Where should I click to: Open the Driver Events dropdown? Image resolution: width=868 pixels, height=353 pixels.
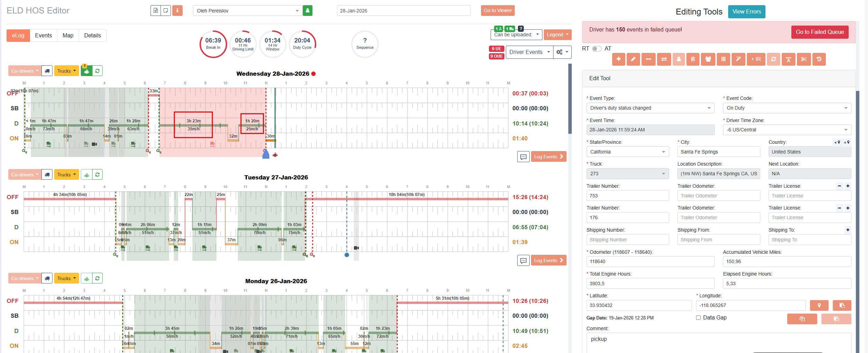[529, 52]
